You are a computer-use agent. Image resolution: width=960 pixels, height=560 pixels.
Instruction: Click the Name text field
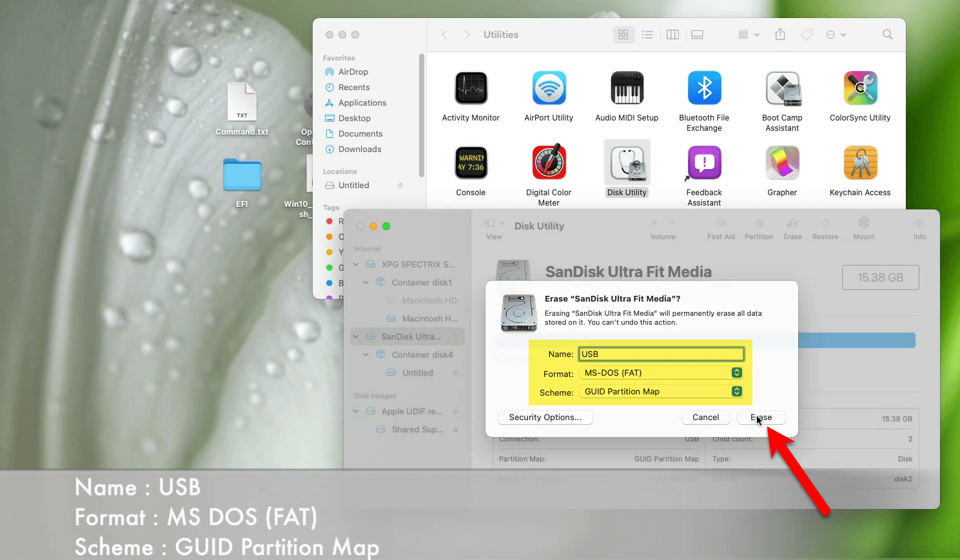pos(661,354)
